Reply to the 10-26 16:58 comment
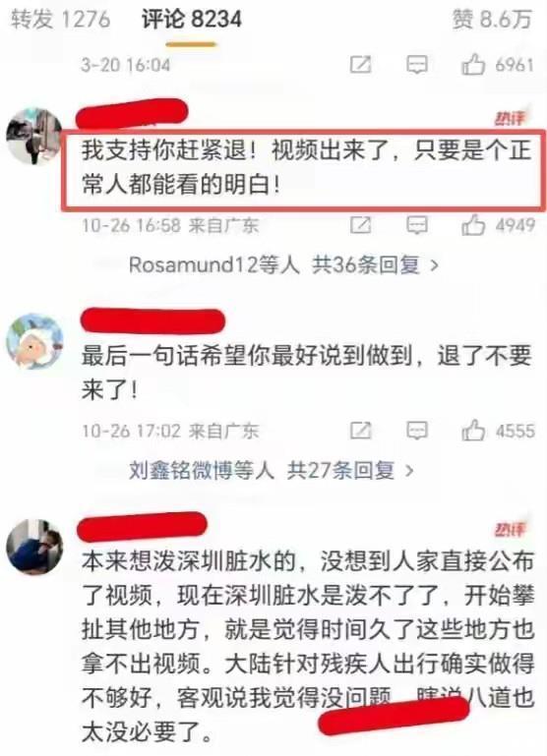The width and height of the screenshot is (547, 756). pos(417,225)
